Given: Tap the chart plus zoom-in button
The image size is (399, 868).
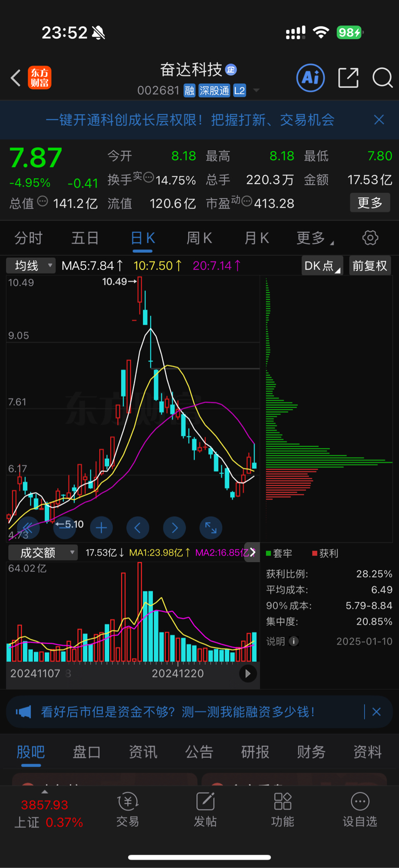Looking at the screenshot, I should [x=101, y=528].
